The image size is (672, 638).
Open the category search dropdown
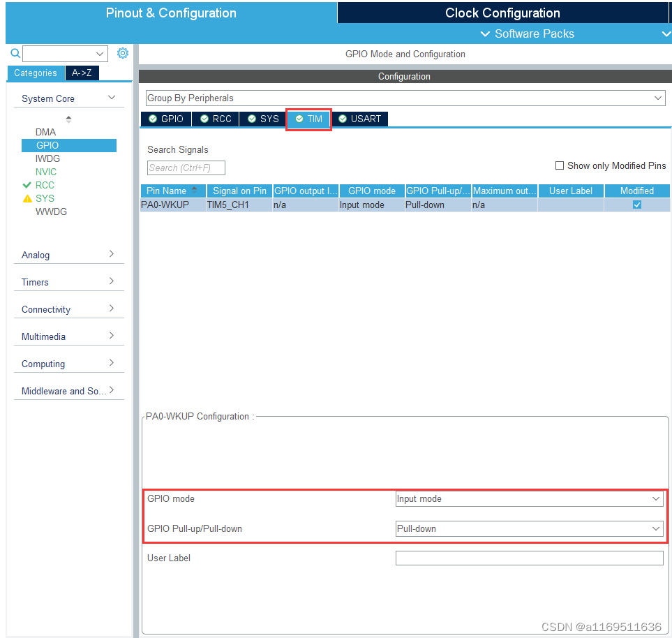click(99, 54)
